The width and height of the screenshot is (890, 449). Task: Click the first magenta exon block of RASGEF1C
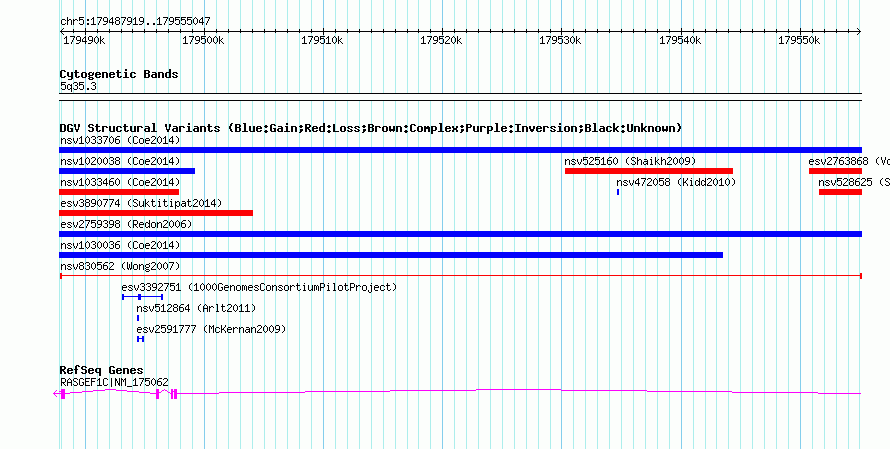pyautogui.click(x=63, y=394)
